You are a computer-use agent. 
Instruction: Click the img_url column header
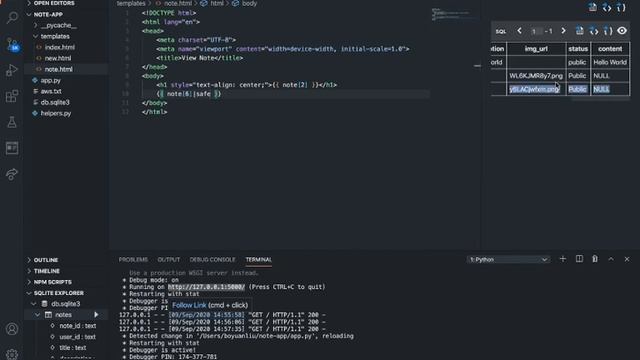536,49
